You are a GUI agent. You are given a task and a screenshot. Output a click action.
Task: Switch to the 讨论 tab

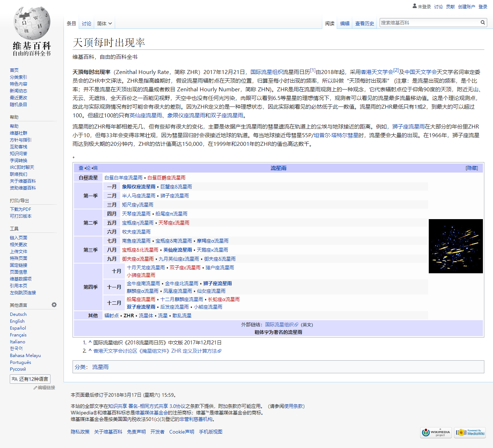(x=87, y=23)
